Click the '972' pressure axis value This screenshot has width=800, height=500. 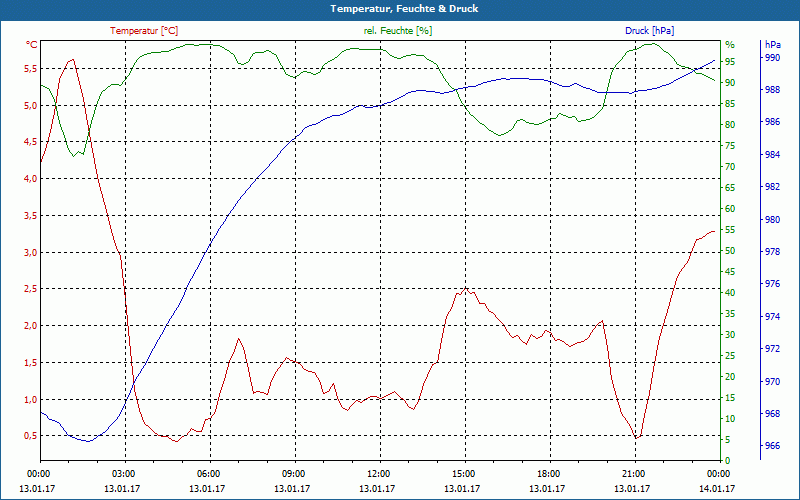[x=772, y=349]
